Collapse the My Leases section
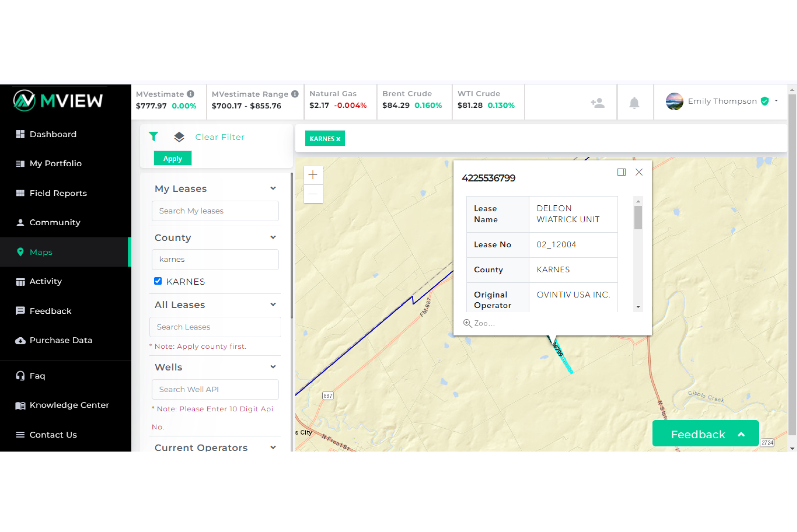Viewport: 797px width, 532px height. coord(273,188)
